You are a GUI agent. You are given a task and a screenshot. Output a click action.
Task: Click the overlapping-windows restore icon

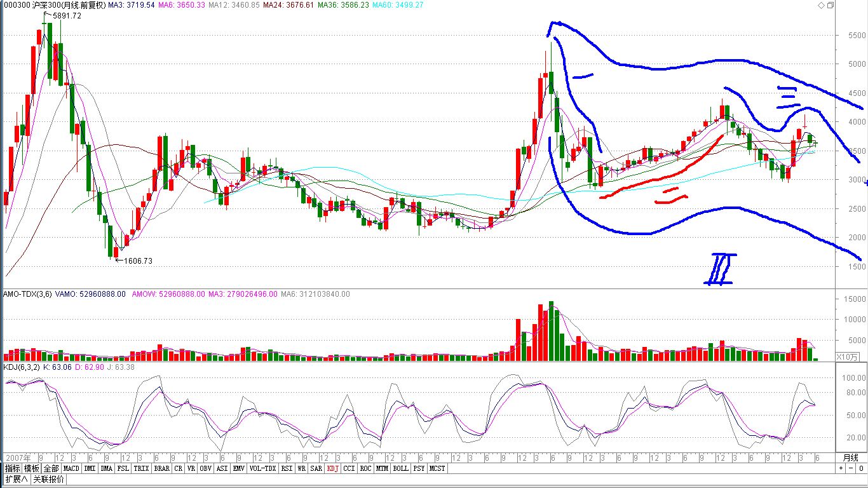click(831, 5)
